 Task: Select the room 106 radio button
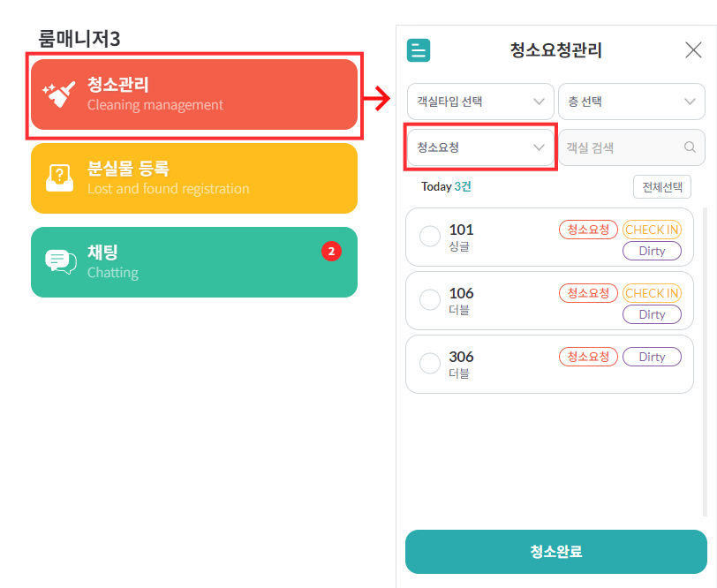(430, 300)
